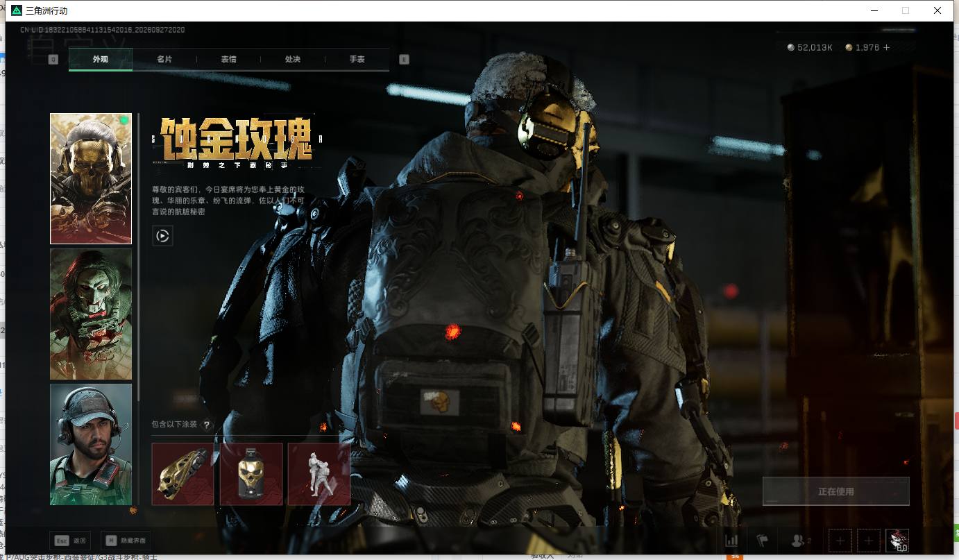
Task: Click the Esc 返回 button
Action: (70, 541)
